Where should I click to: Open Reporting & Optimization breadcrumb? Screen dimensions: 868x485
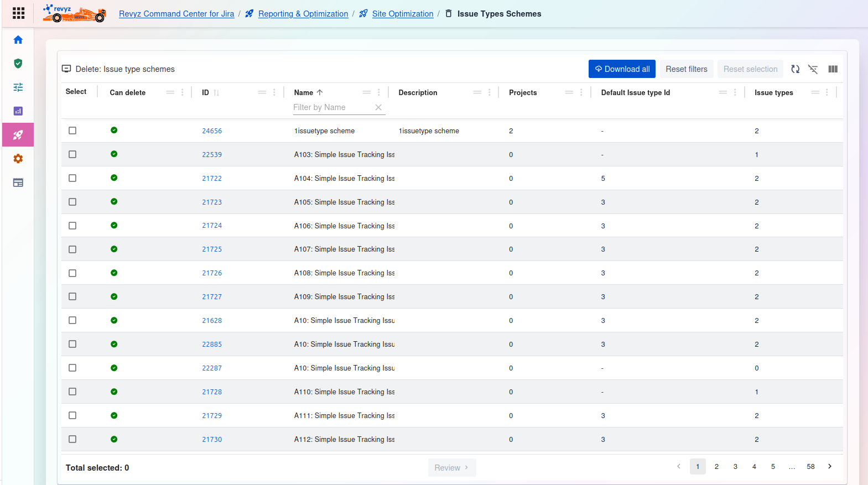point(303,14)
